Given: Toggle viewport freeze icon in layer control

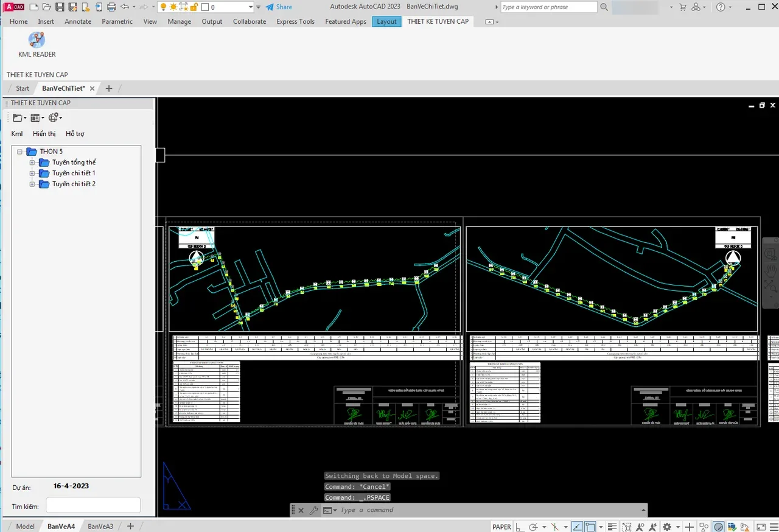Looking at the screenshot, I should coord(183,7).
